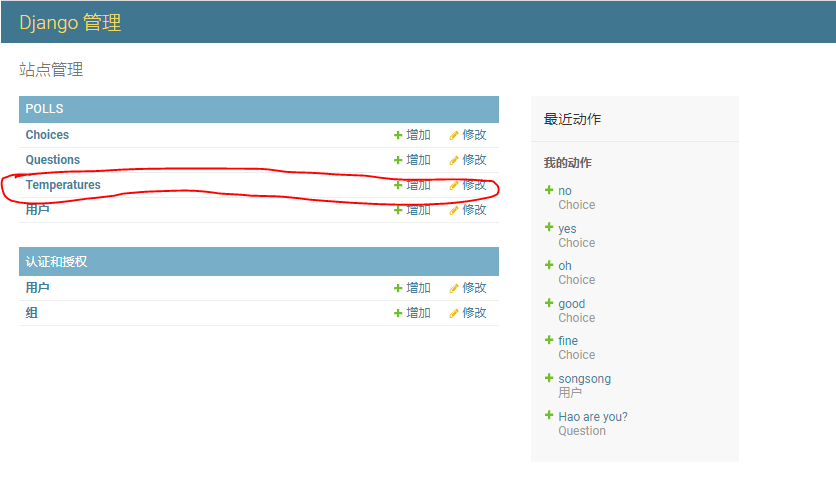Click 修改 in the POLLS 用户 row
836x500 pixels.
(475, 210)
